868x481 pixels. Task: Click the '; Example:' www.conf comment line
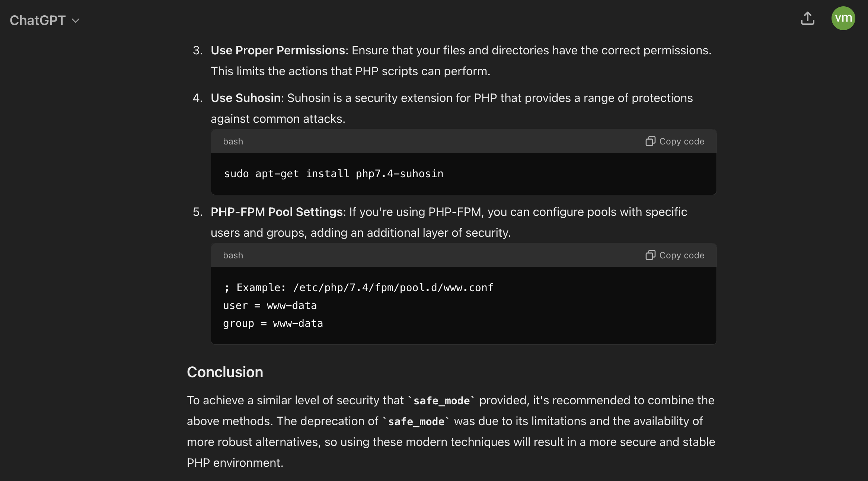[358, 288]
